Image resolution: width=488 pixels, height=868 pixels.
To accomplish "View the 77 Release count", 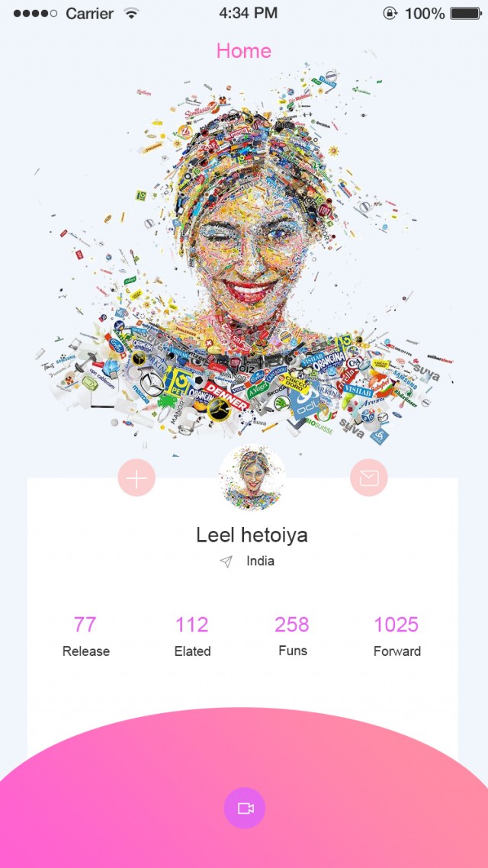I will pos(85,637).
